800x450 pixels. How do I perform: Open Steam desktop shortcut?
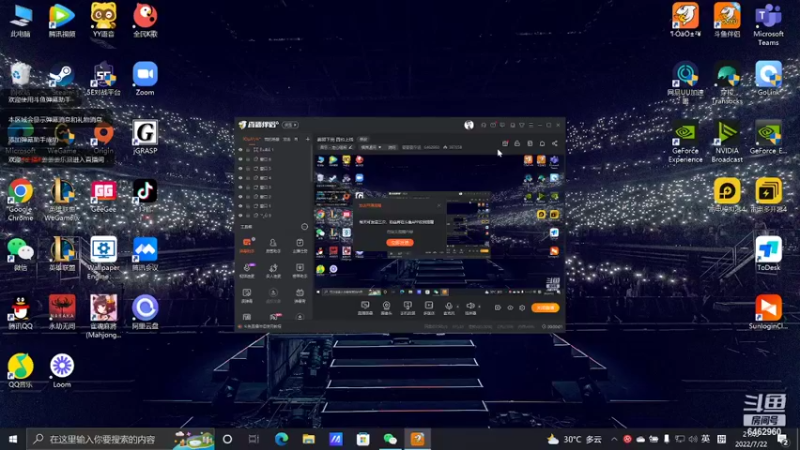point(62,79)
